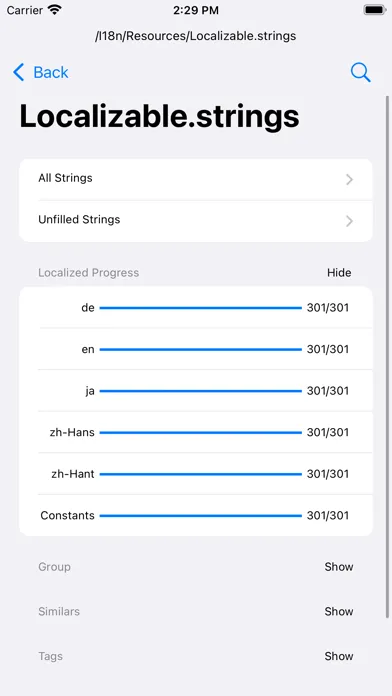The width and height of the screenshot is (392, 696).
Task: Tap the battery icon in status bar
Action: (374, 10)
